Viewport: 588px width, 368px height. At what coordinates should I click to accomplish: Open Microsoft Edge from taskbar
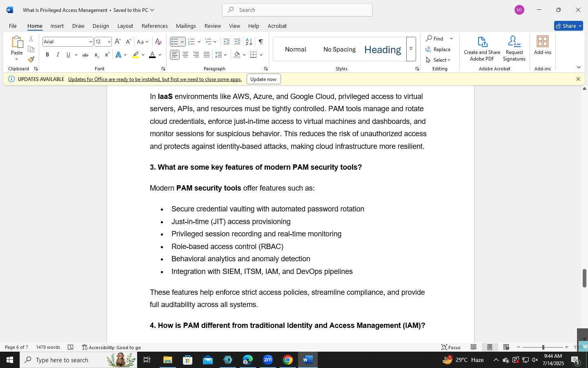click(248, 360)
